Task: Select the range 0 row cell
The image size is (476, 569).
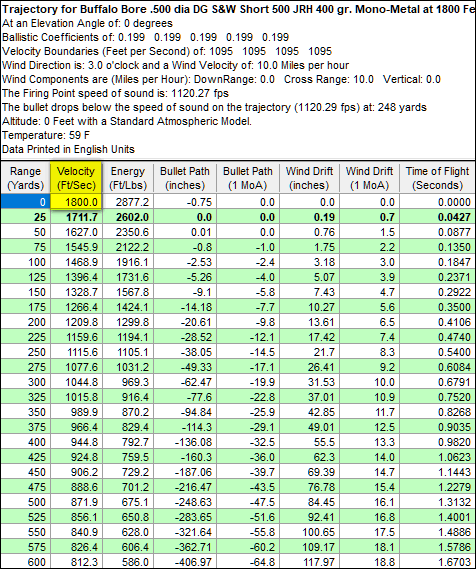Action: [x=25, y=202]
